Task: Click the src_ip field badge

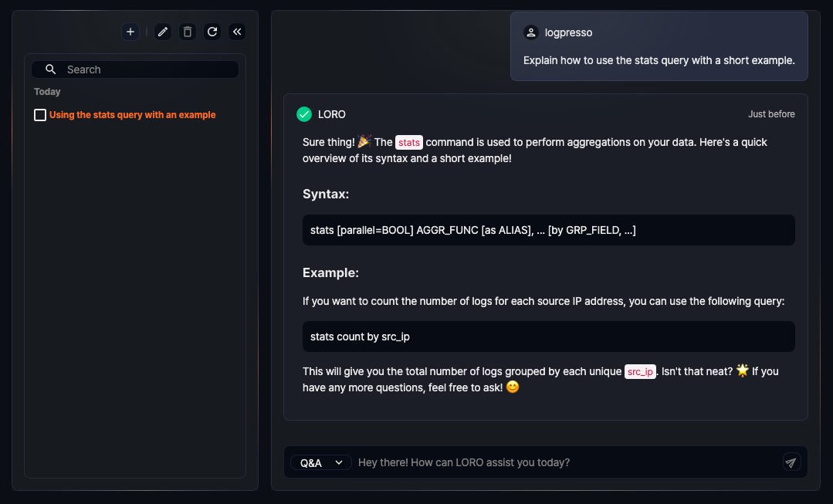Action: (x=639, y=371)
